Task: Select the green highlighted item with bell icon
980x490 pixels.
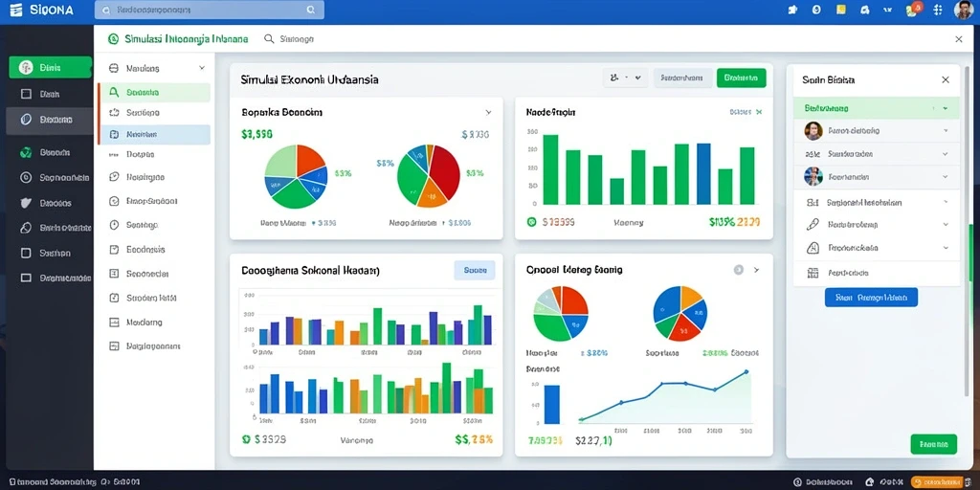Action: click(155, 93)
